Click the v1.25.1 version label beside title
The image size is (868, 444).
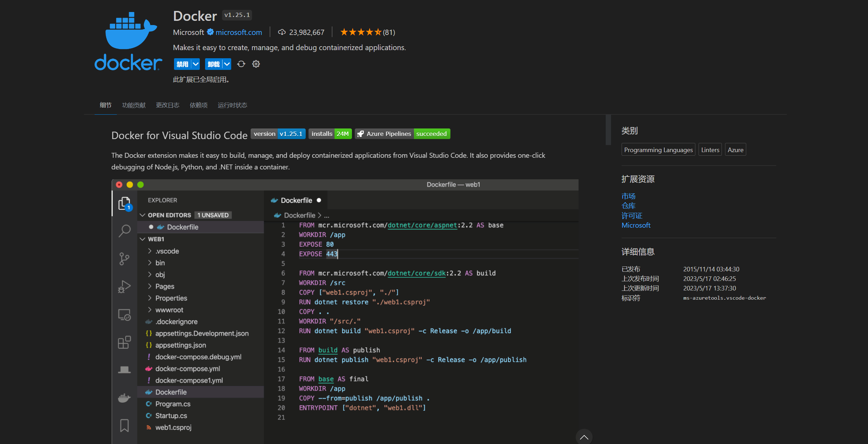pyautogui.click(x=237, y=15)
